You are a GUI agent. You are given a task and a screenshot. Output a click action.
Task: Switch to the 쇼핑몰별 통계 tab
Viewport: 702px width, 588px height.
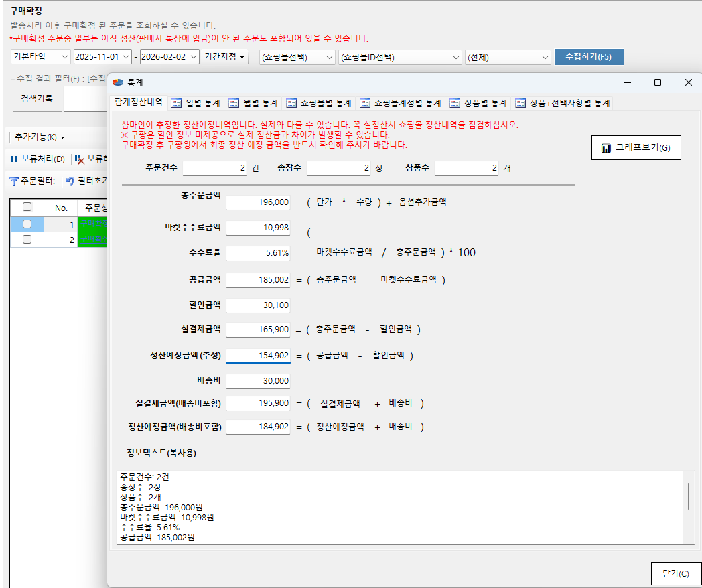[318, 103]
